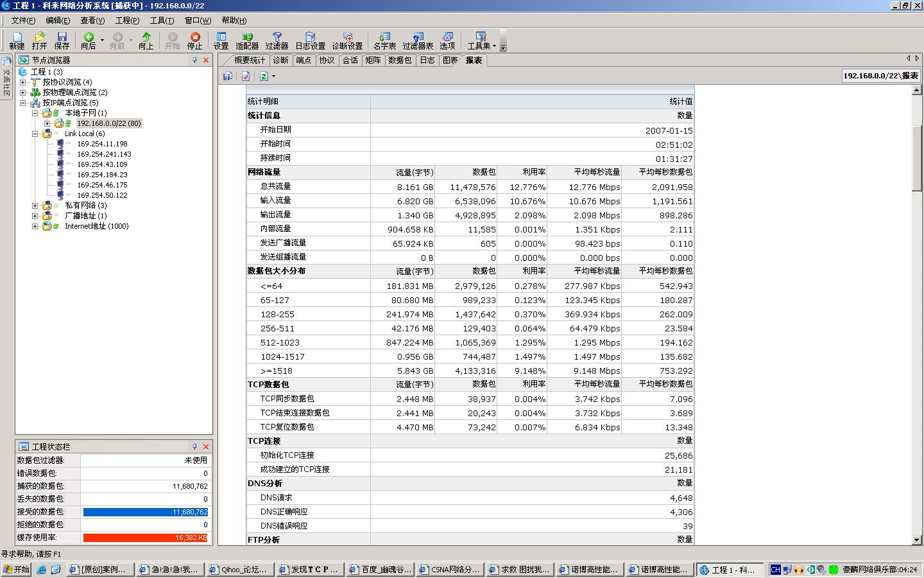
Task: Expand the Internet地址 tree node
Action: pos(35,226)
